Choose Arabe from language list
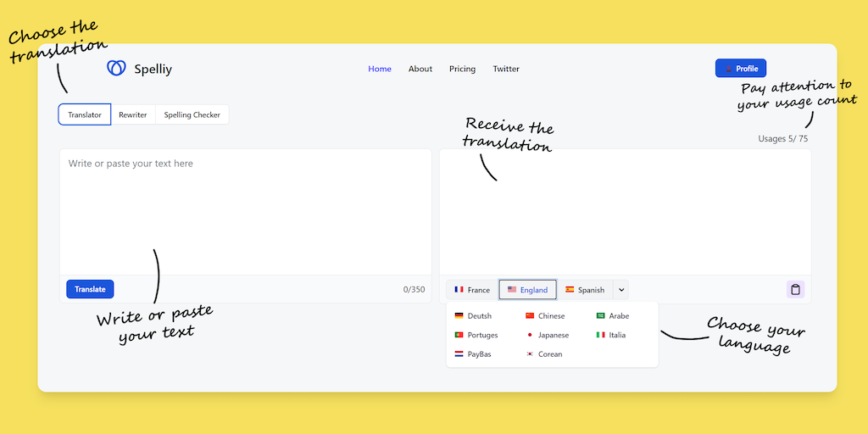The image size is (868, 434). tap(613, 315)
